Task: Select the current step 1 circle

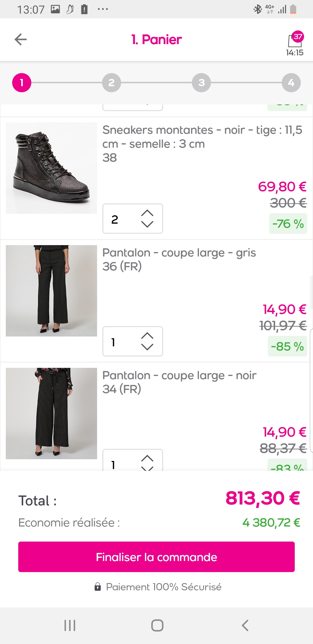Action: click(22, 83)
